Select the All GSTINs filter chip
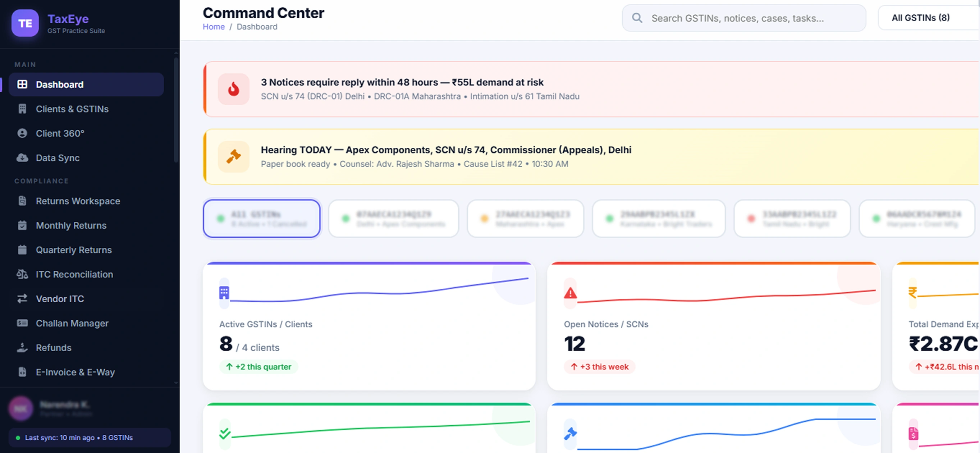The height and width of the screenshot is (453, 980). [261, 219]
